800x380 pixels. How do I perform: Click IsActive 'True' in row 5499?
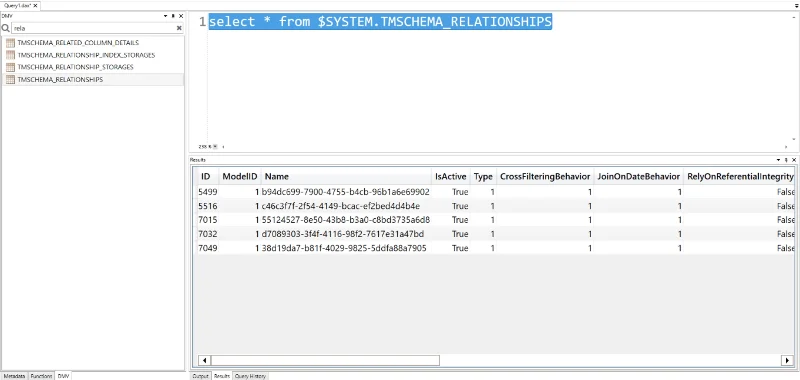pyautogui.click(x=460, y=192)
